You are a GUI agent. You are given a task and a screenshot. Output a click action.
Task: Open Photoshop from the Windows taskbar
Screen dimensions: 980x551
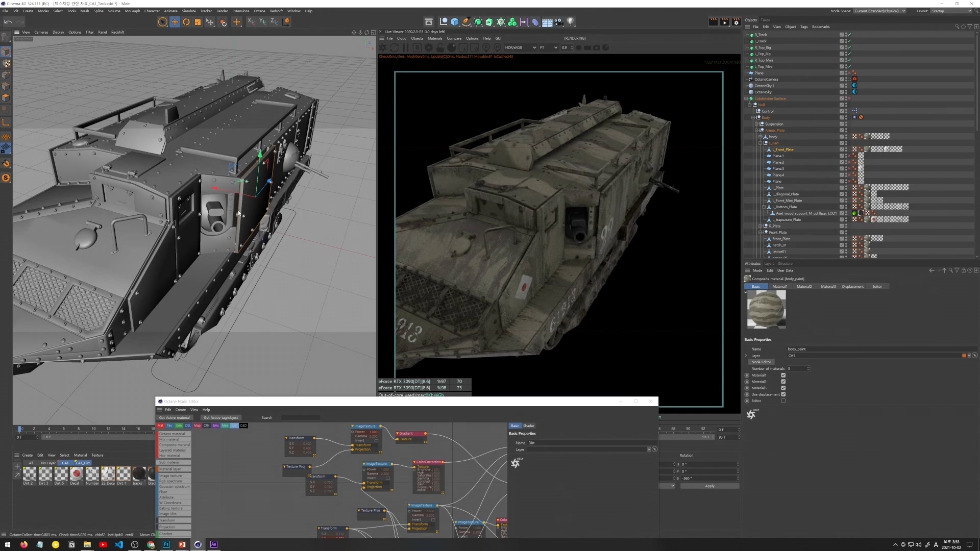166,544
